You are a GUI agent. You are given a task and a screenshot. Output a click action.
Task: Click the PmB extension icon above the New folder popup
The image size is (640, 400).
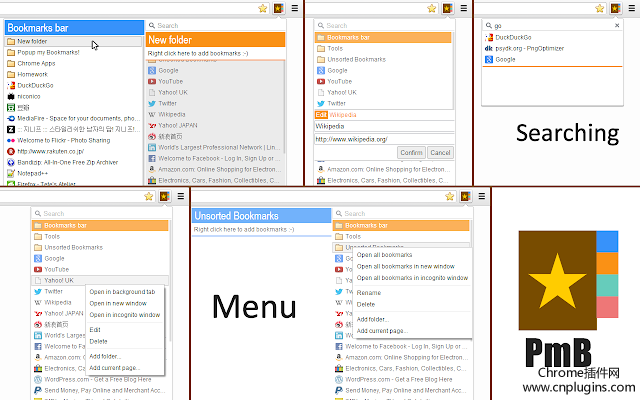(x=279, y=8)
